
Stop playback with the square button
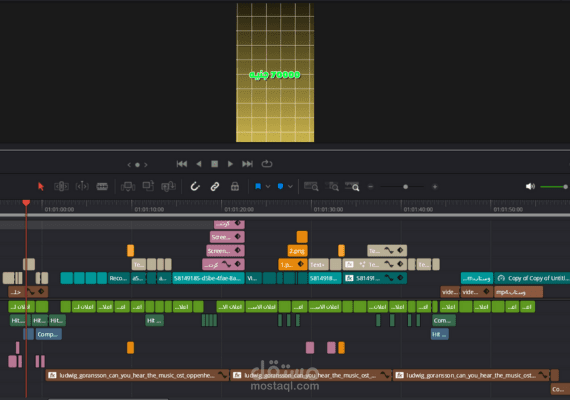click(x=214, y=164)
